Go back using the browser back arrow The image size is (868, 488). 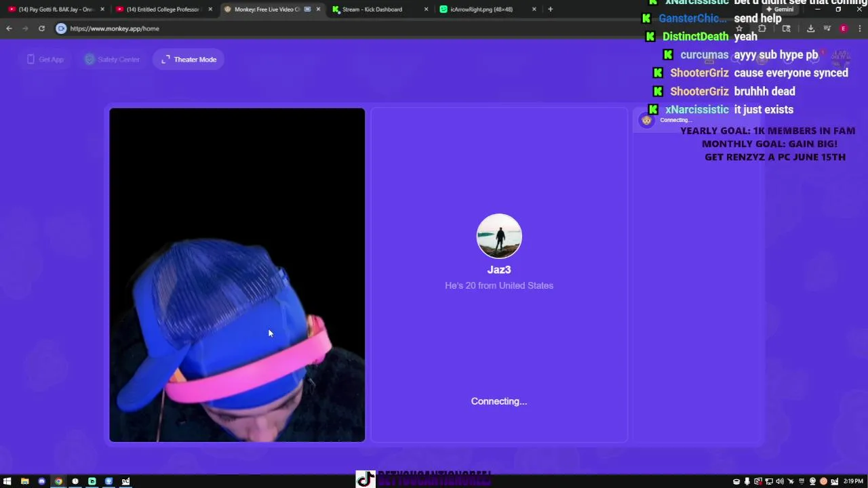coord(9,28)
